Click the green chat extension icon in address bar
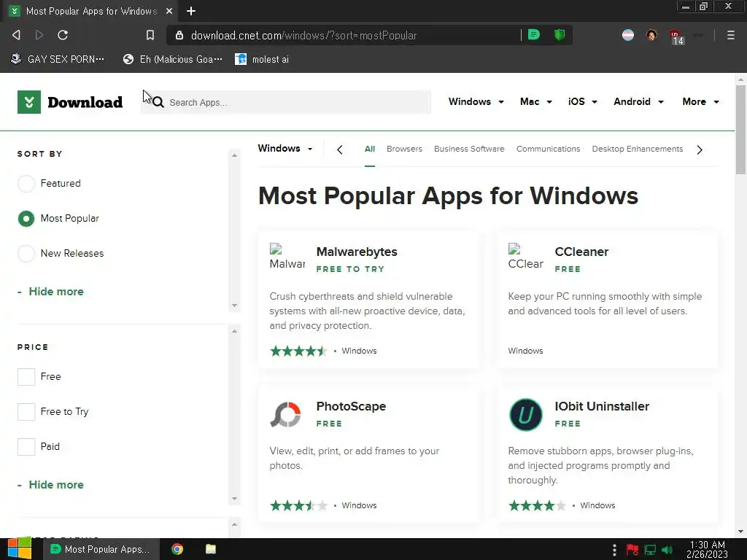This screenshot has width=747, height=560. coord(534,35)
